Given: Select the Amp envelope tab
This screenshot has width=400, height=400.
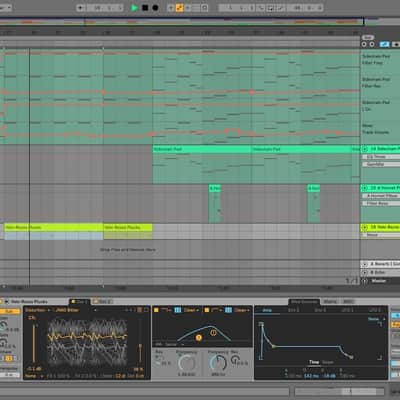Looking at the screenshot, I should [267, 310].
